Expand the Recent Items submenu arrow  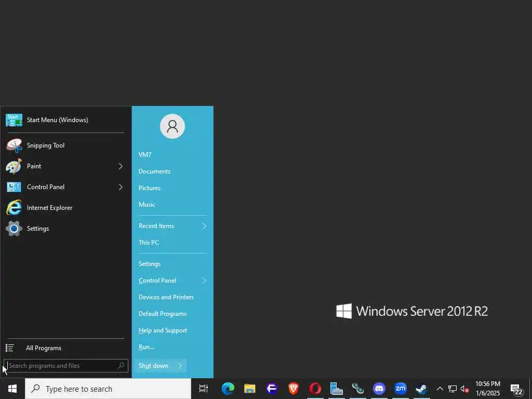(x=204, y=226)
